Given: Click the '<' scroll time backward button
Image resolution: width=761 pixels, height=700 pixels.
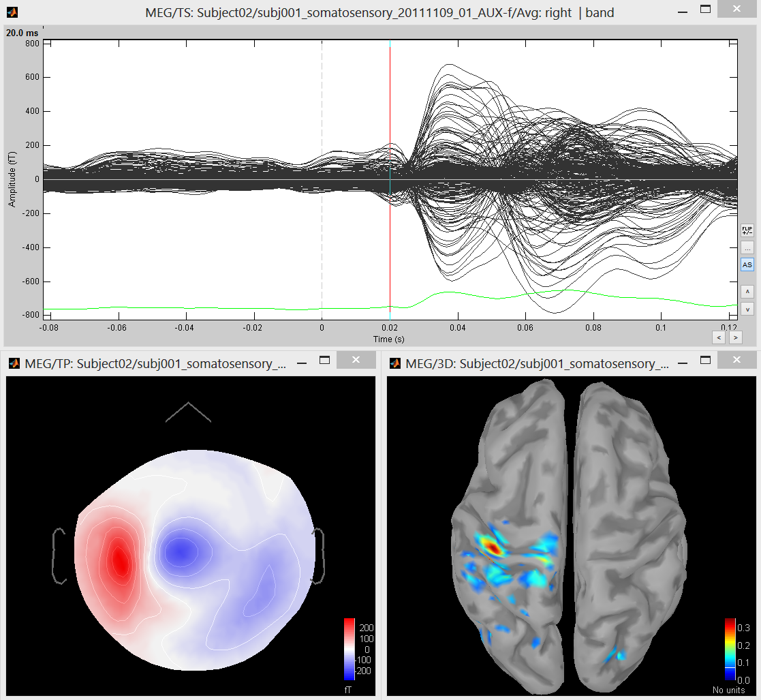Looking at the screenshot, I should tap(718, 337).
